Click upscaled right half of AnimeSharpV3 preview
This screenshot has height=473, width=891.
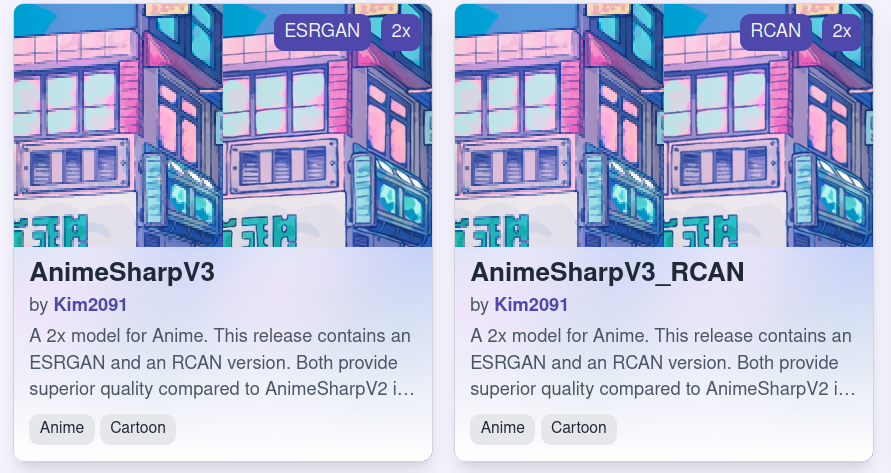coord(327,126)
